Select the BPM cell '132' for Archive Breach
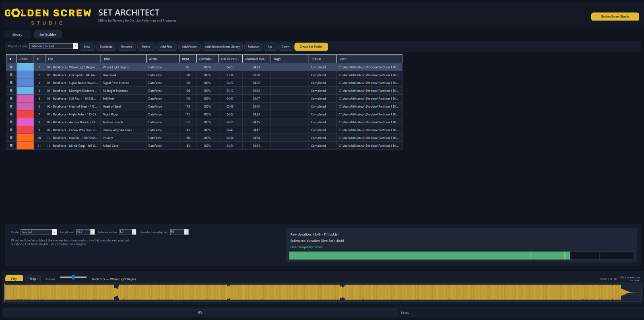Viewport: 644px width, 320px height. click(x=188, y=122)
